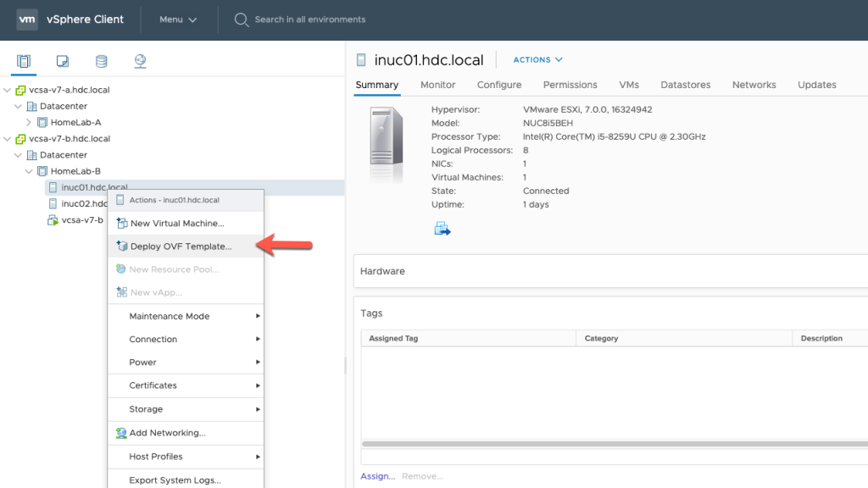Switch to the Configure tab
The width and height of the screenshot is (868, 488).
click(x=499, y=85)
